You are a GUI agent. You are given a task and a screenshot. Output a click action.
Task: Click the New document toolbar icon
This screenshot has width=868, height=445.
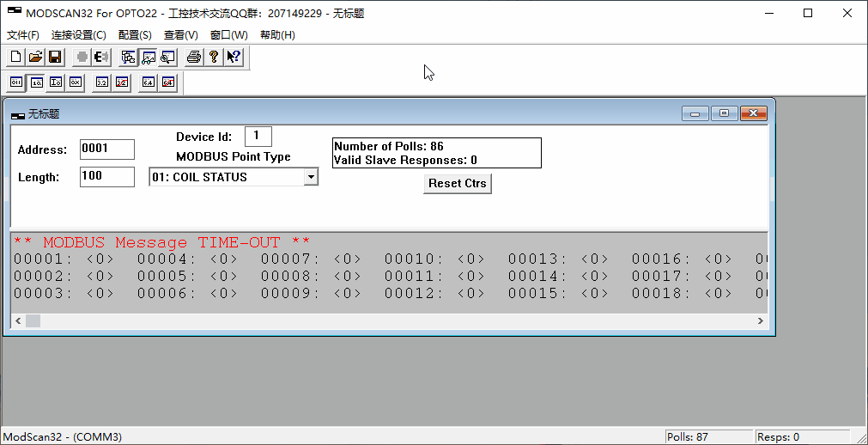pos(15,58)
